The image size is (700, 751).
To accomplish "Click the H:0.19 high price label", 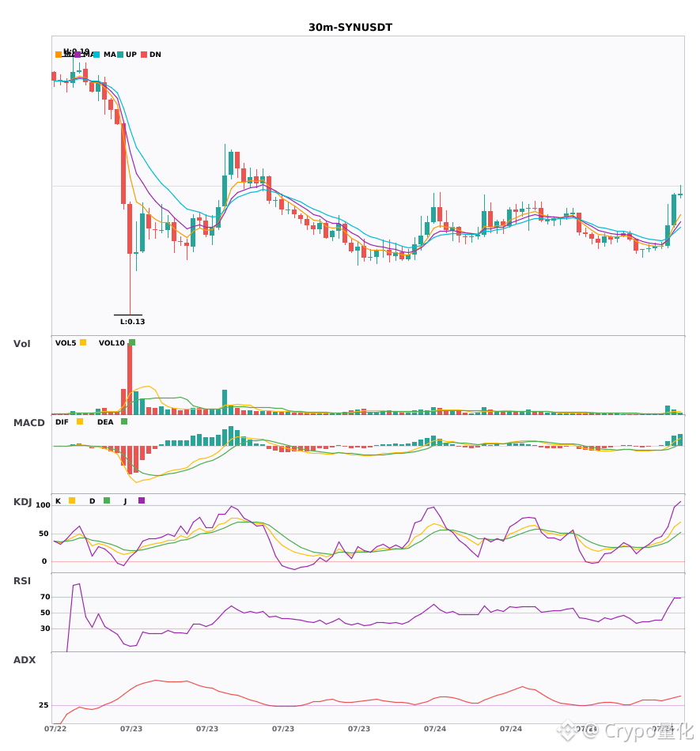I will pyautogui.click(x=76, y=51).
